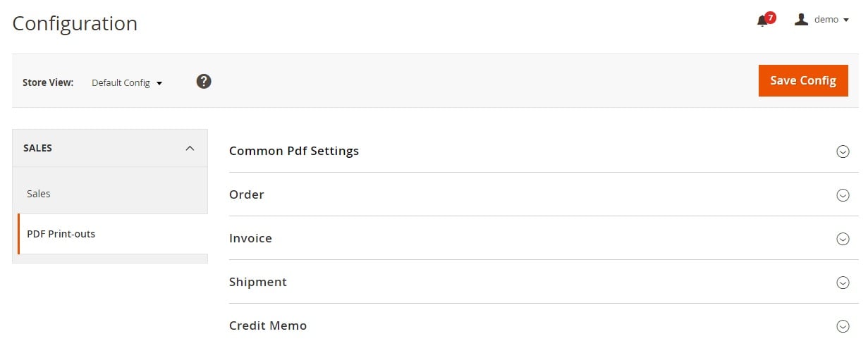Viewport: 868px width, 353px height.
Task: Click the Configuration page heading
Action: tap(75, 23)
